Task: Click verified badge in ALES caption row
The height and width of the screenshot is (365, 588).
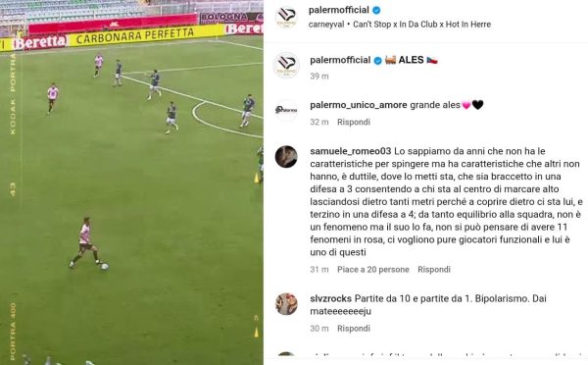Action: point(378,61)
